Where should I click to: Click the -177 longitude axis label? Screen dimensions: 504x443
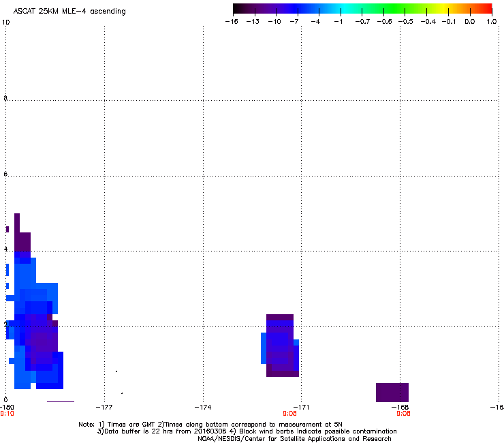coord(104,408)
